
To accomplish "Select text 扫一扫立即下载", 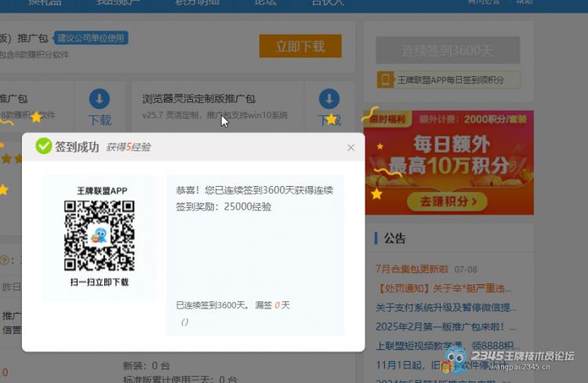I will pyautogui.click(x=100, y=282).
